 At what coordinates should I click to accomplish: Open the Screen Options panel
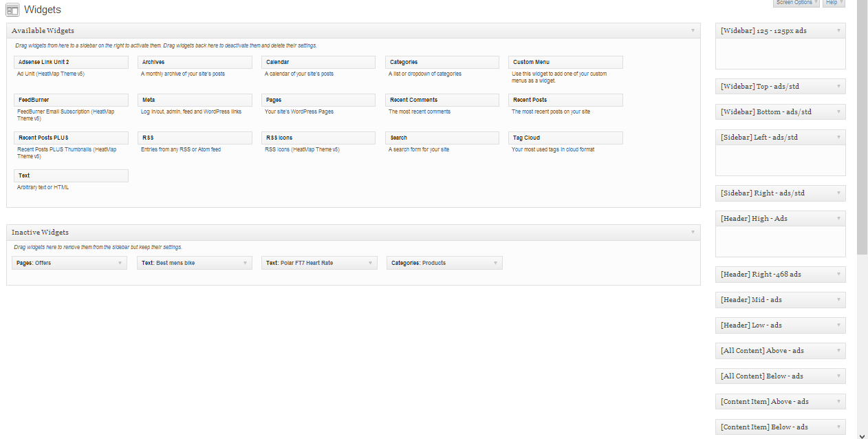[x=796, y=3]
